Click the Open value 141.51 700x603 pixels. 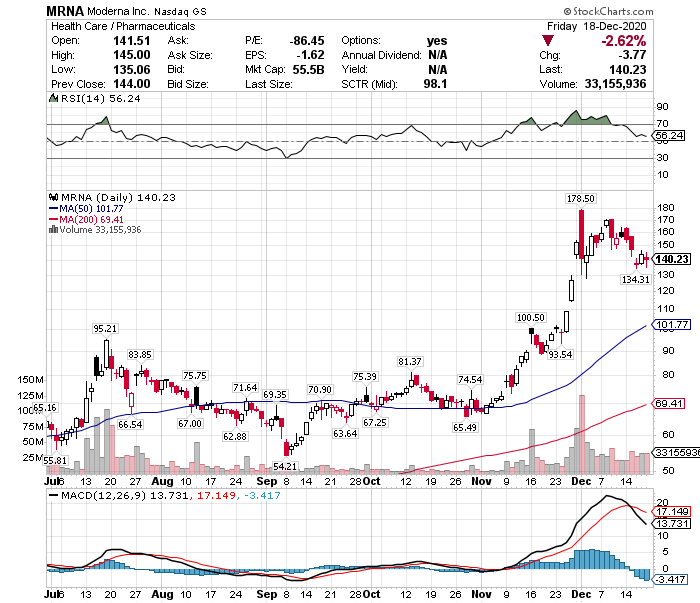(x=132, y=41)
